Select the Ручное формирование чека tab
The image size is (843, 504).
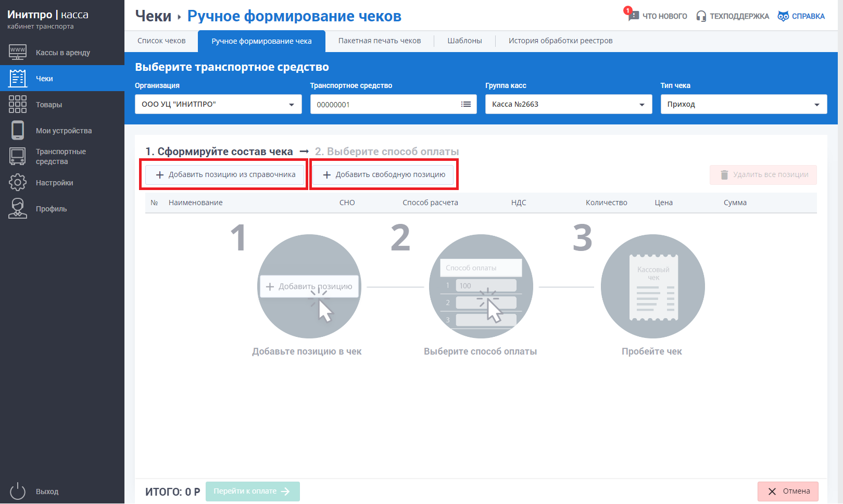[261, 41]
